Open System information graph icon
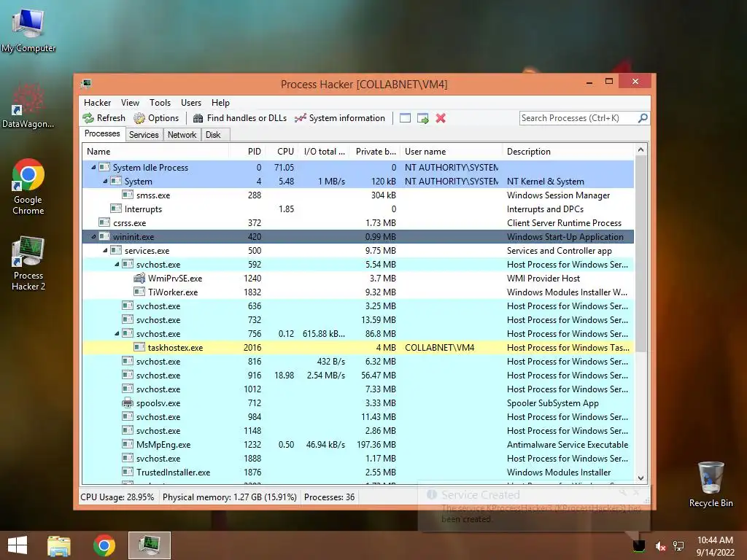 coord(300,118)
